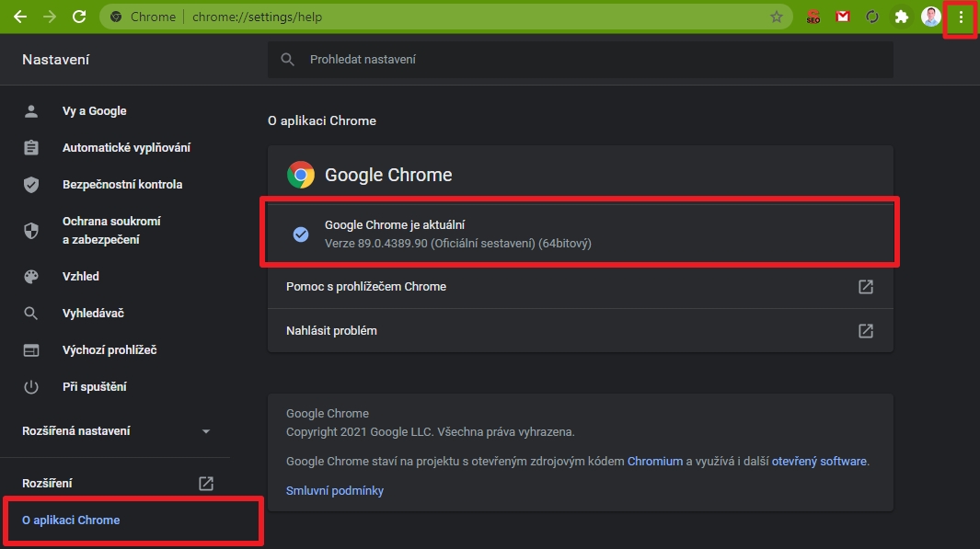Click the browser window icon beside Výchozí prohlížeč
This screenshot has width=980, height=549.
(30, 350)
